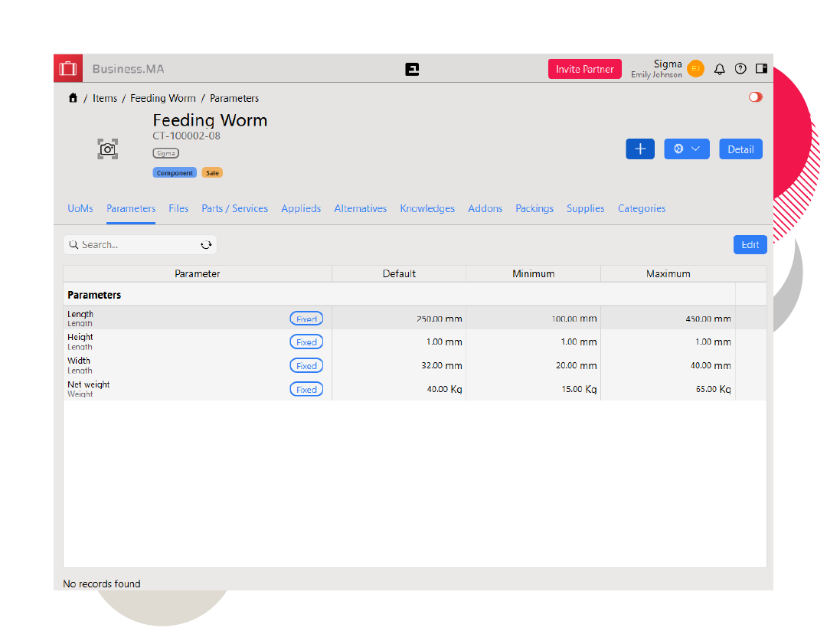Click the home icon in breadcrumb
827x644 pixels.
coord(73,98)
